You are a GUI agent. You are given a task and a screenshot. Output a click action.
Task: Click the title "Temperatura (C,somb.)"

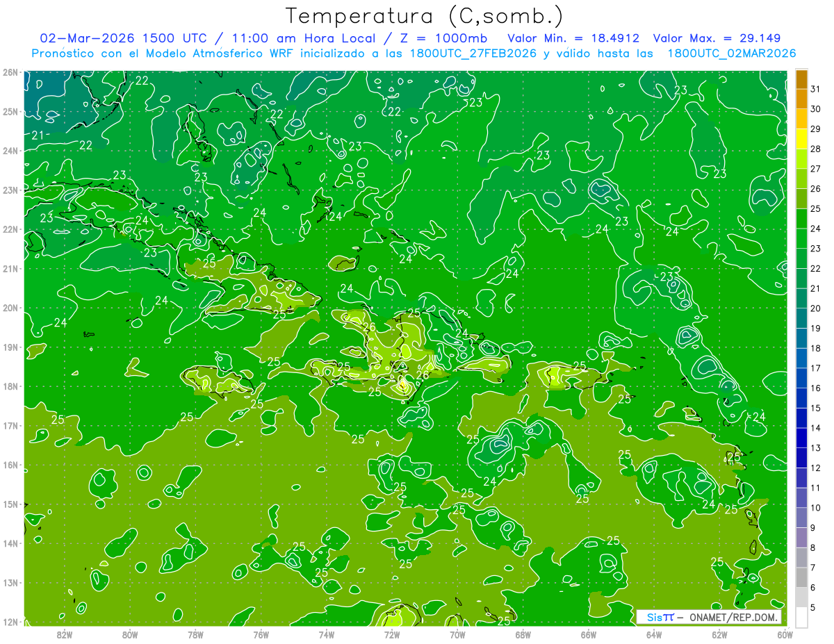tap(424, 16)
